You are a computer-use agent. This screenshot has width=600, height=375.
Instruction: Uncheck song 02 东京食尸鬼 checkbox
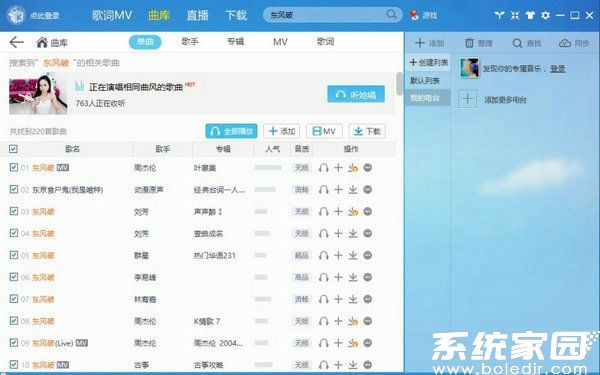(14, 189)
